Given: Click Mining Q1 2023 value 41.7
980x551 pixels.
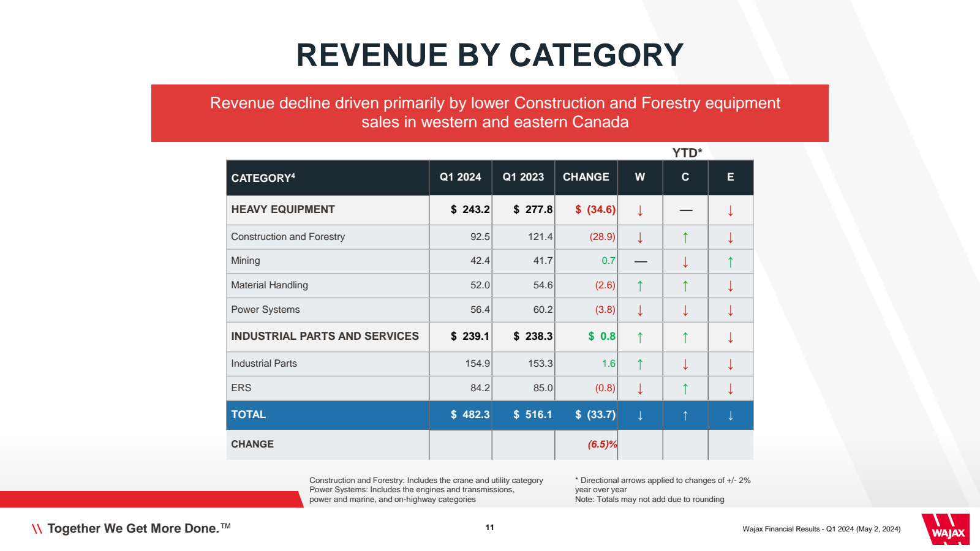Looking at the screenshot, I should 543,261.
